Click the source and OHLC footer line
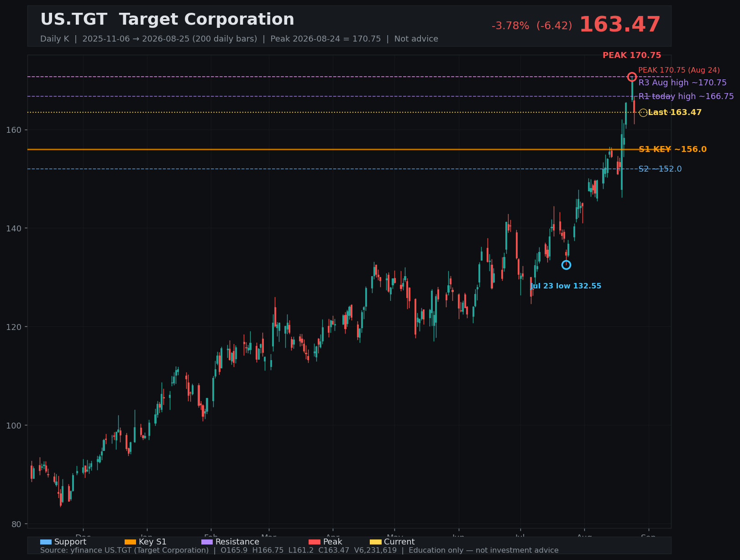The image size is (740, 560). 299,550
